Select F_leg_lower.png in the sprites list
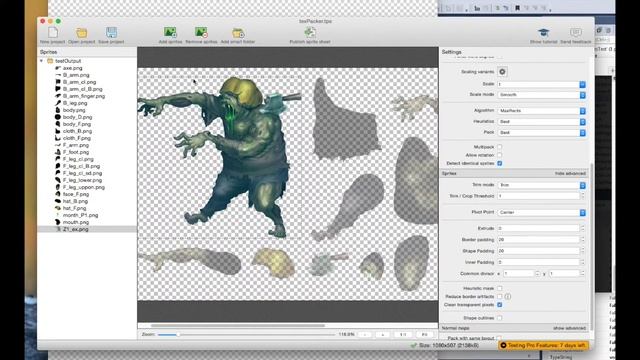The width and height of the screenshot is (640, 360). (x=82, y=180)
